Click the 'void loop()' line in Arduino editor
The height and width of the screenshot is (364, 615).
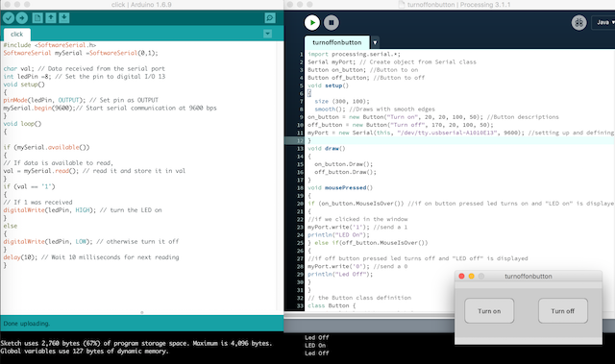click(22, 124)
